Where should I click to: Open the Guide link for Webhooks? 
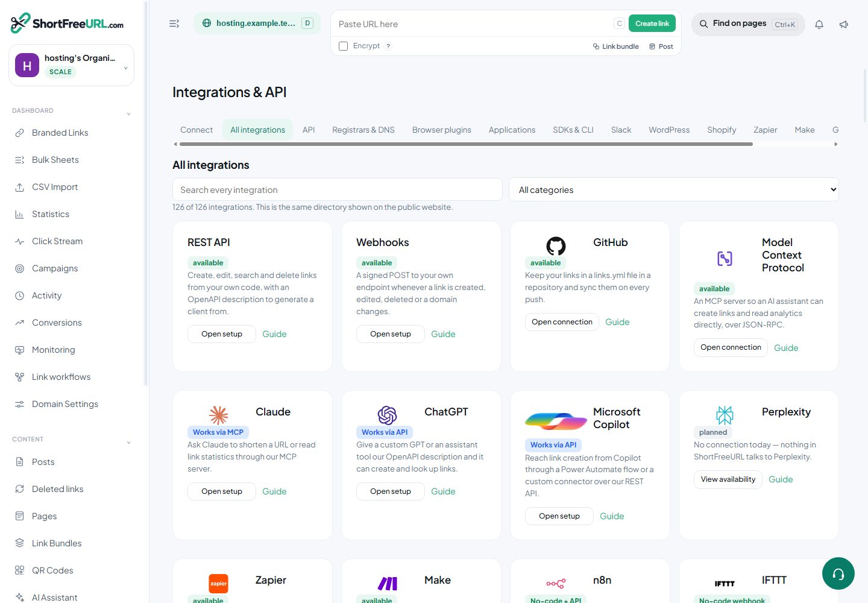pyautogui.click(x=443, y=334)
